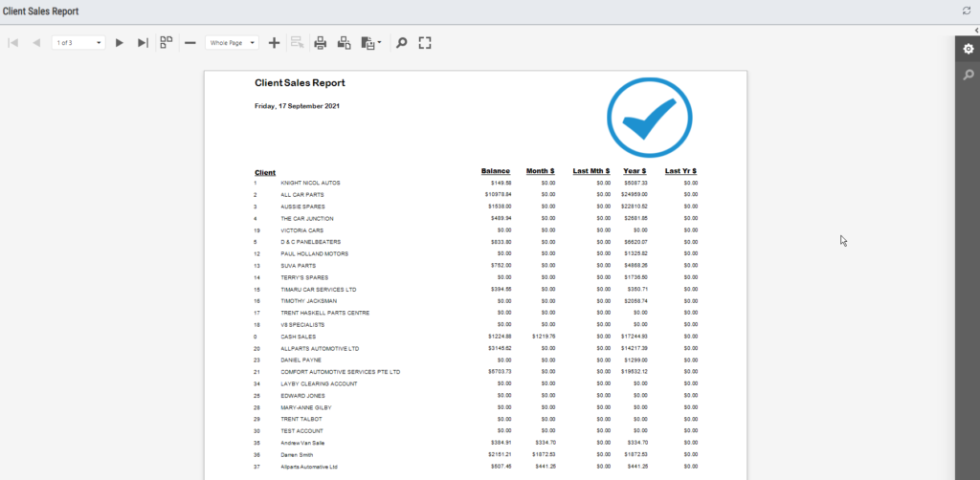
Task: Click the SUVA PARTS client name
Action: [x=299, y=266]
